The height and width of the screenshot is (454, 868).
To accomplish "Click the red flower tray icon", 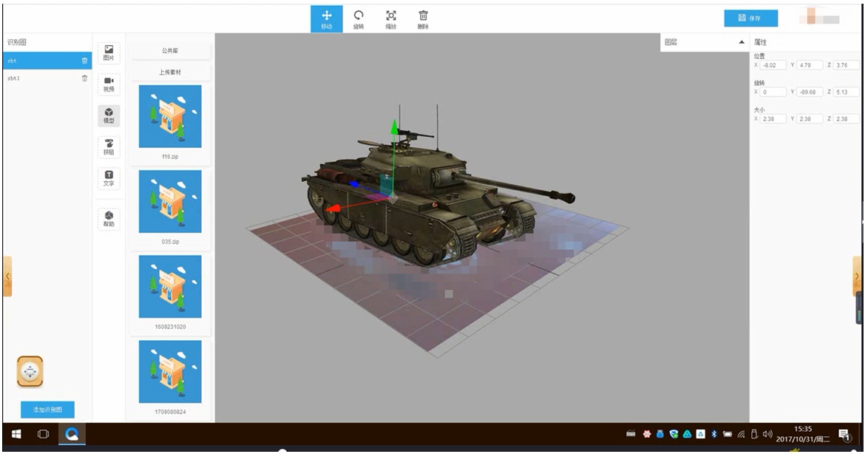I will pyautogui.click(x=647, y=434).
